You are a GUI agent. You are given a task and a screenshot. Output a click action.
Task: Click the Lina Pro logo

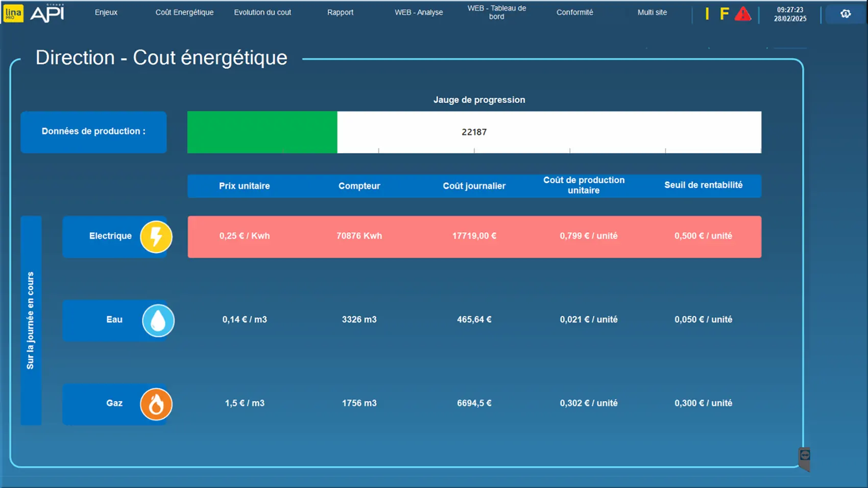[13, 13]
